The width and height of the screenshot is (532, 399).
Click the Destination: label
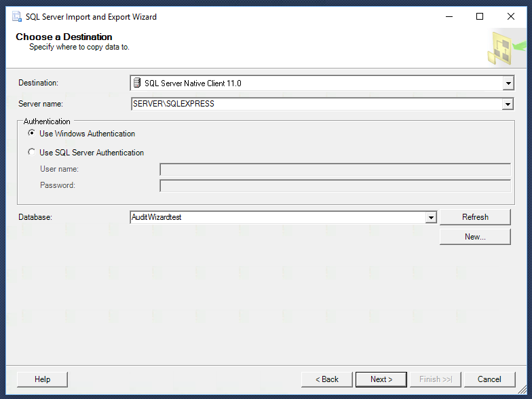point(38,83)
